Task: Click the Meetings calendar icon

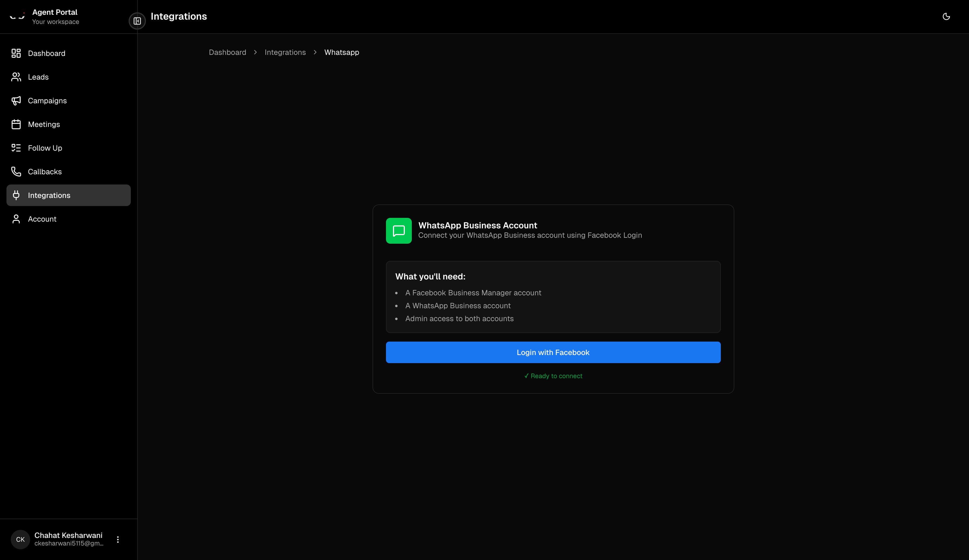Action: [16, 124]
